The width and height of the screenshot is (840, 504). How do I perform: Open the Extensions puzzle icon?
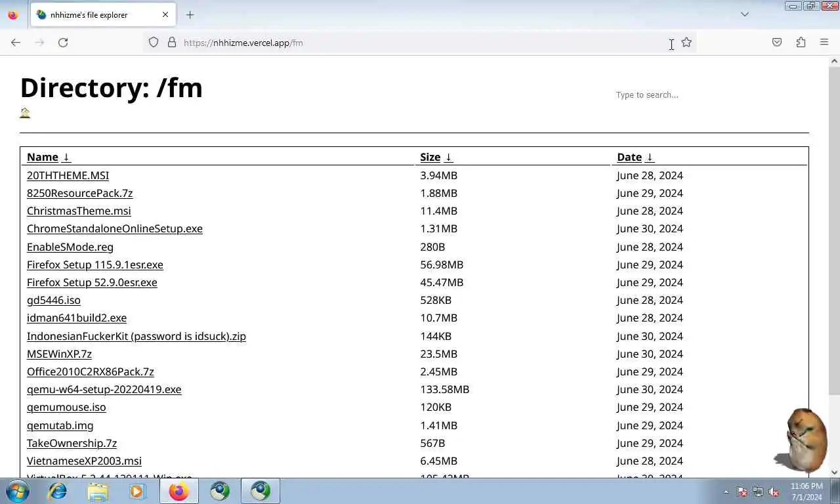(x=801, y=43)
